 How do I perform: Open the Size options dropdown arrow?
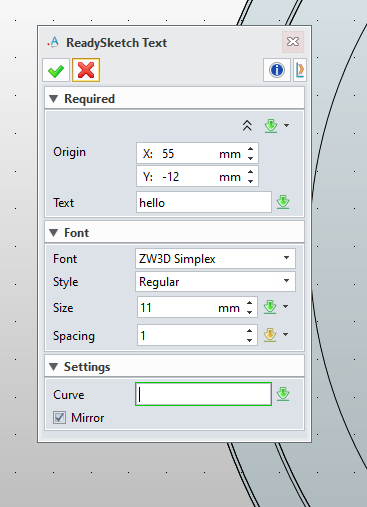[286, 307]
